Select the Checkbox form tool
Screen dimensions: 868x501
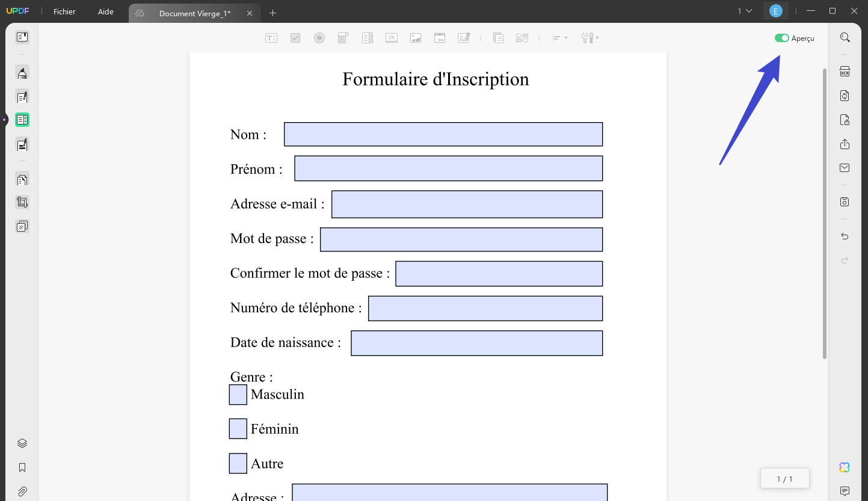[295, 37]
